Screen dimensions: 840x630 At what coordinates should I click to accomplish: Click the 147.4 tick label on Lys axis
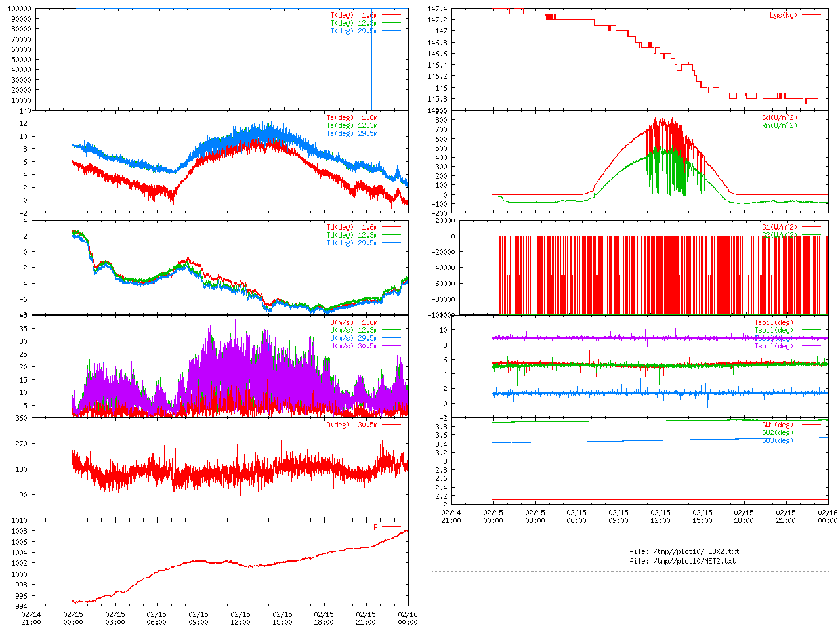click(x=437, y=9)
